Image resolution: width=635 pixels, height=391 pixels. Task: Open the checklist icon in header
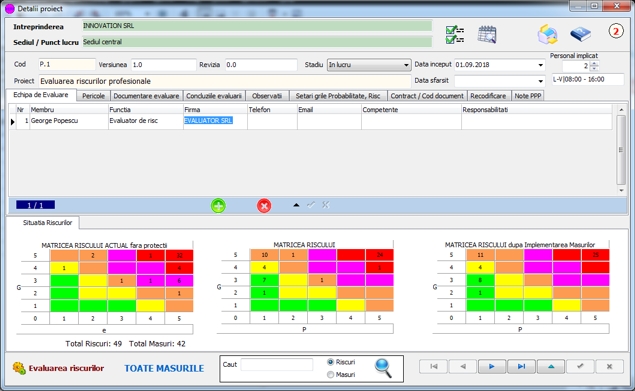click(x=455, y=35)
